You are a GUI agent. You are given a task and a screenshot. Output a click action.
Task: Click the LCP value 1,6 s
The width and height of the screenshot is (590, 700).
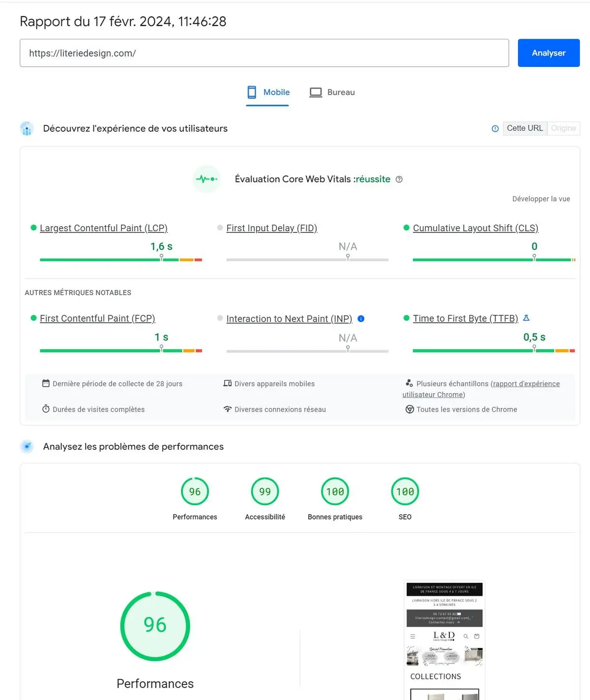click(161, 246)
